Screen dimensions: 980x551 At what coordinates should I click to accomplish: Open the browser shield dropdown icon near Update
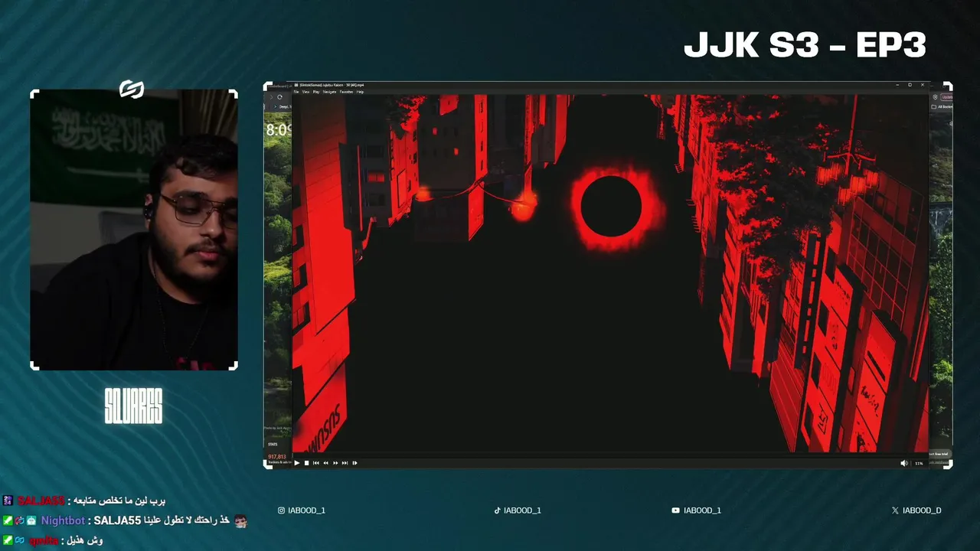(x=935, y=97)
